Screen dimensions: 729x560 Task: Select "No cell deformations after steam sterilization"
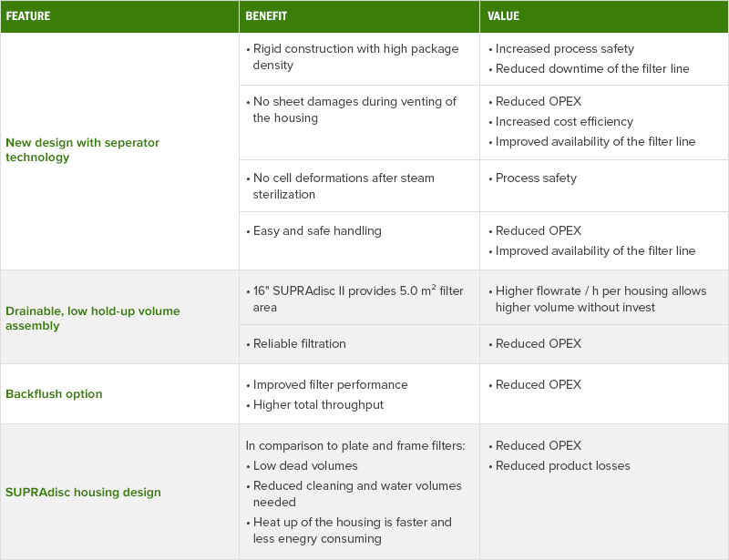coord(344,186)
